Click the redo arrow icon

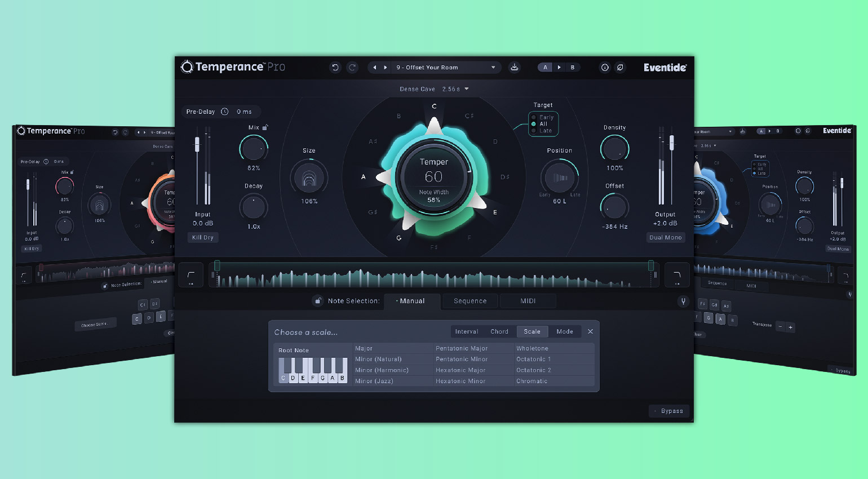tap(352, 68)
